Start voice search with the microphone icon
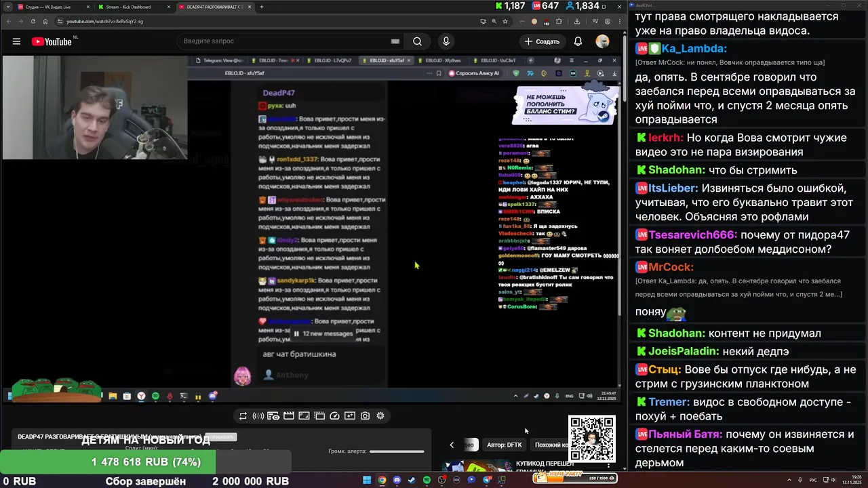 pos(446,41)
